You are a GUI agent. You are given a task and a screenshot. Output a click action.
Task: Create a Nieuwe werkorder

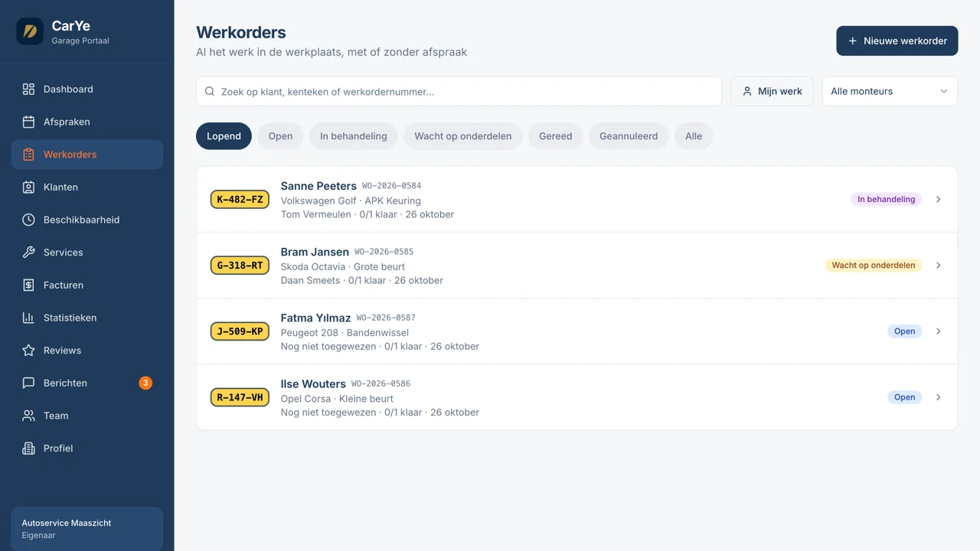[x=897, y=41]
